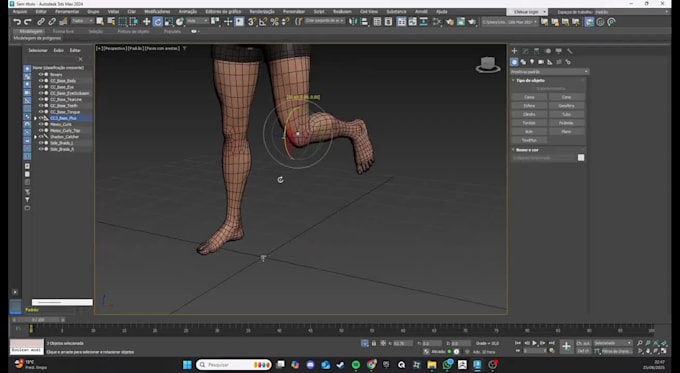
Task: Click the Windows taskbar search box
Action: (x=234, y=365)
